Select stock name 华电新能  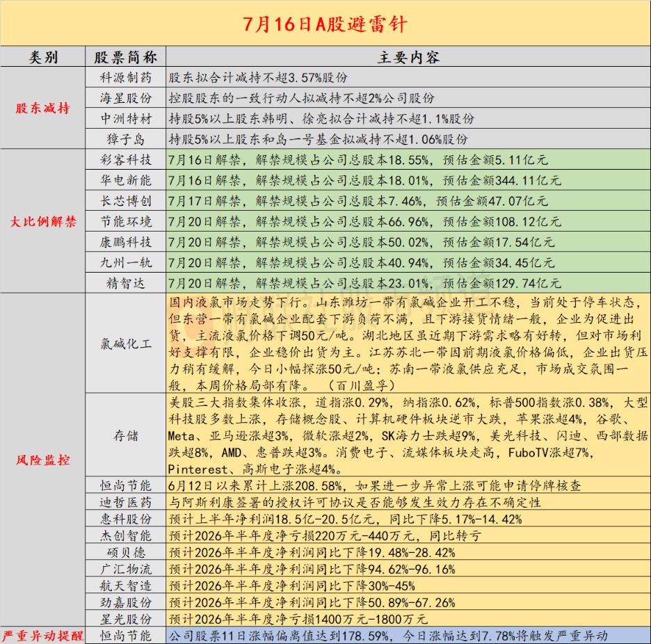click(125, 180)
